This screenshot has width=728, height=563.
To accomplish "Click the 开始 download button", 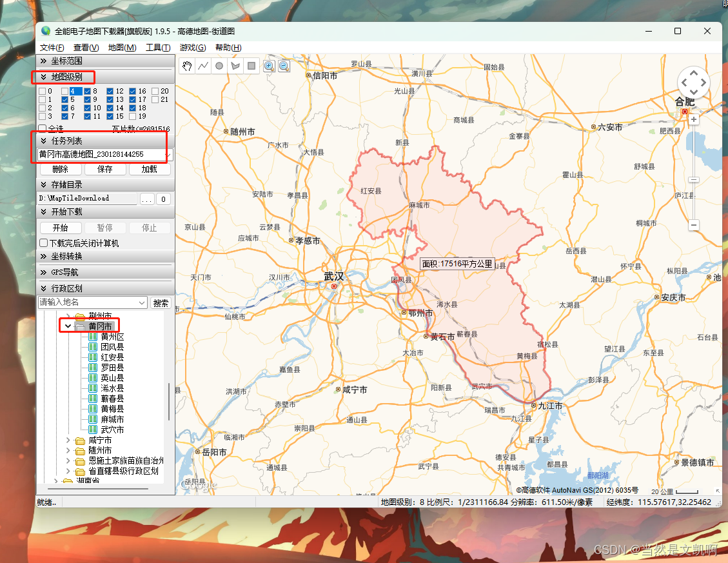I will coord(60,228).
